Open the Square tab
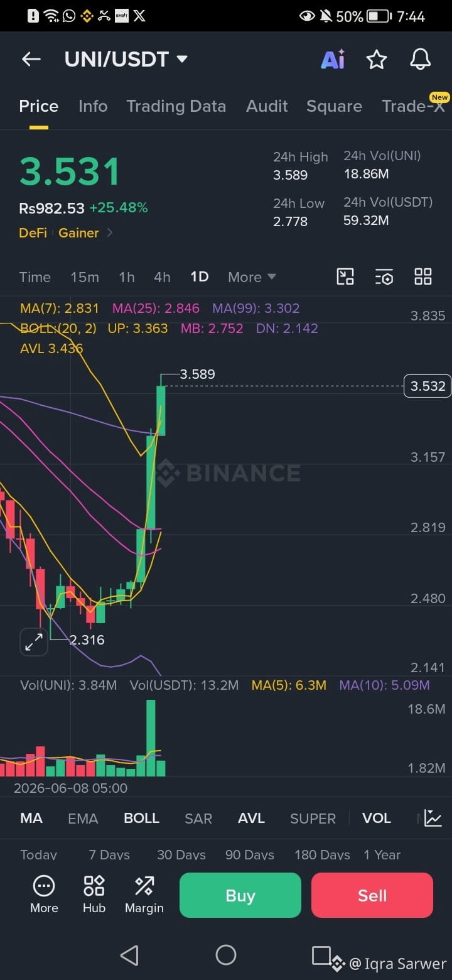 [334, 106]
